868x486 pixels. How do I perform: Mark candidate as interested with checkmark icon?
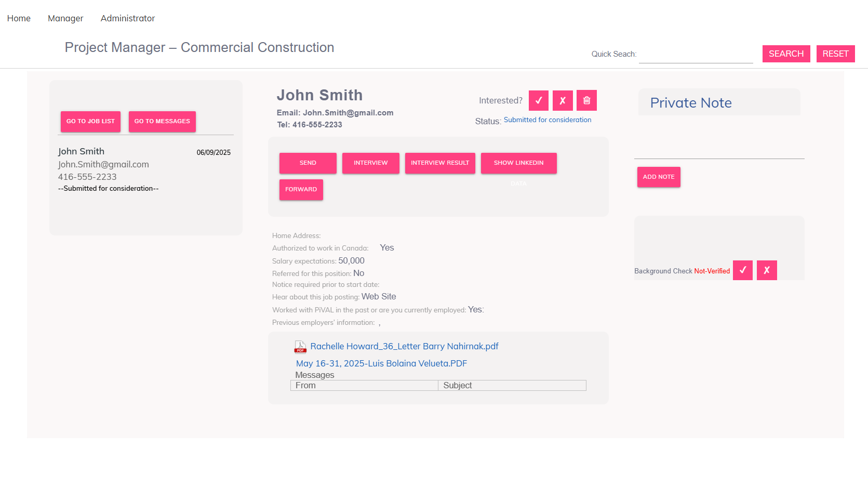[x=539, y=100]
